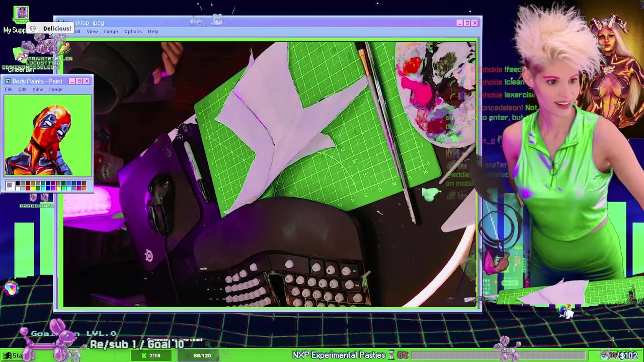The width and height of the screenshot is (644, 362).
Task: Open the Options menu in desktop-jpeg window
Action: pyautogui.click(x=133, y=32)
